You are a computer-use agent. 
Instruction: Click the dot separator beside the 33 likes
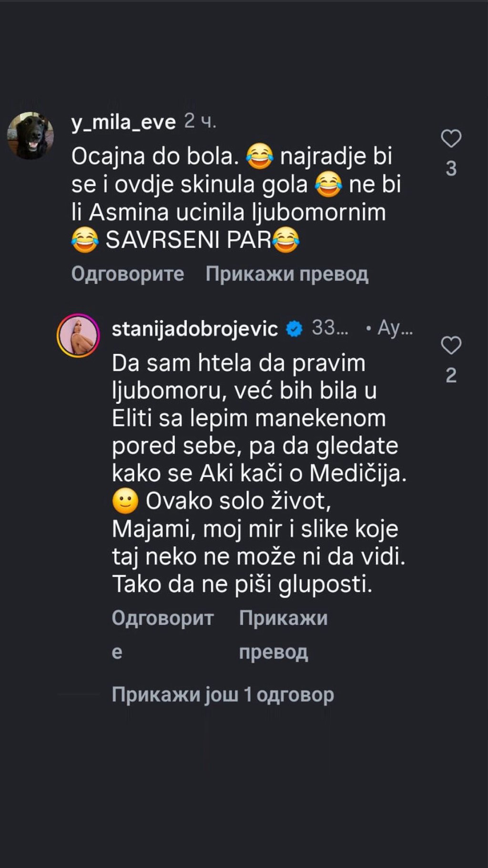[x=369, y=328]
